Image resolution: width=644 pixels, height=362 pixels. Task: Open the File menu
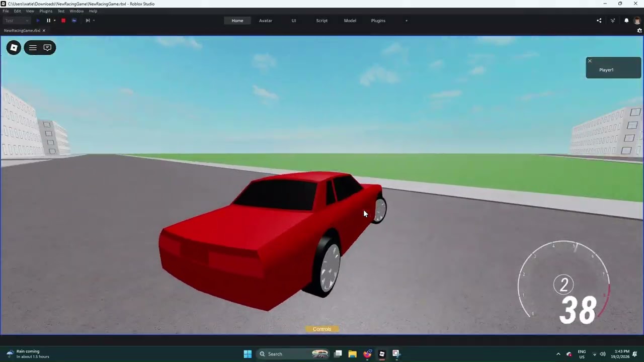(6, 11)
